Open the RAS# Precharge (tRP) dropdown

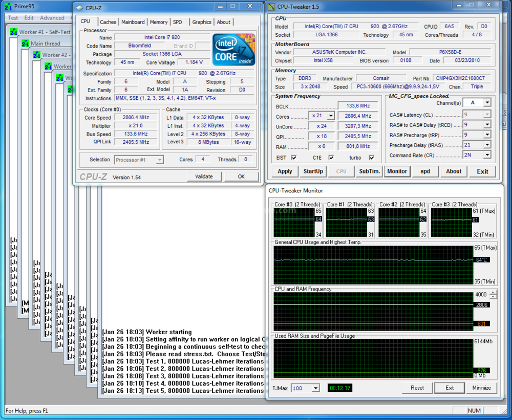point(487,135)
